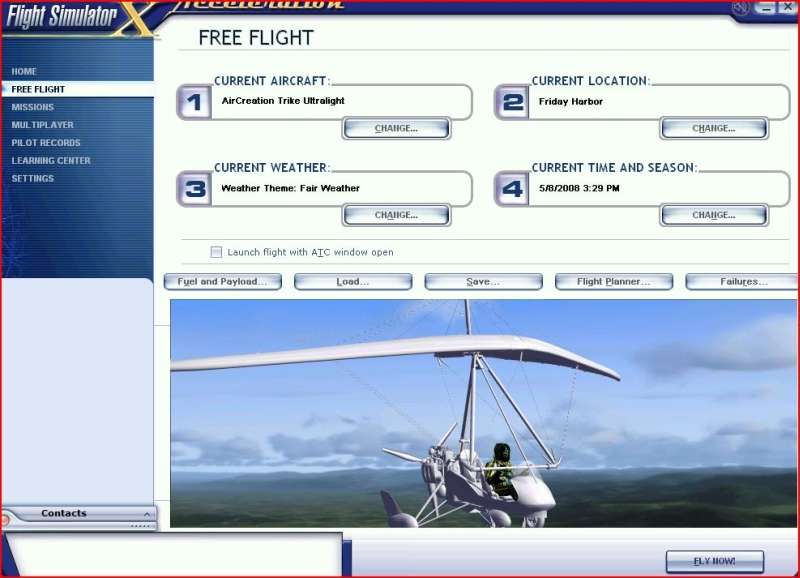Open the Failures dialog
800x578 pixels.
point(742,282)
